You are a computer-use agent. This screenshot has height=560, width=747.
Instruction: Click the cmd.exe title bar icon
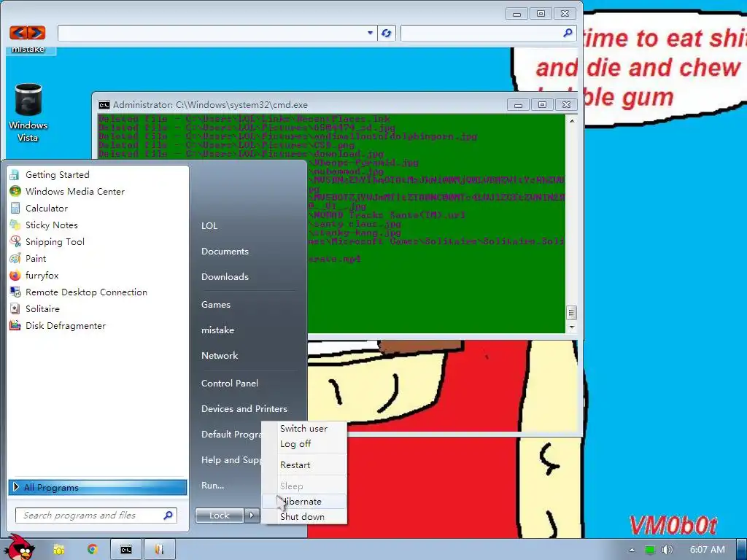tap(104, 105)
